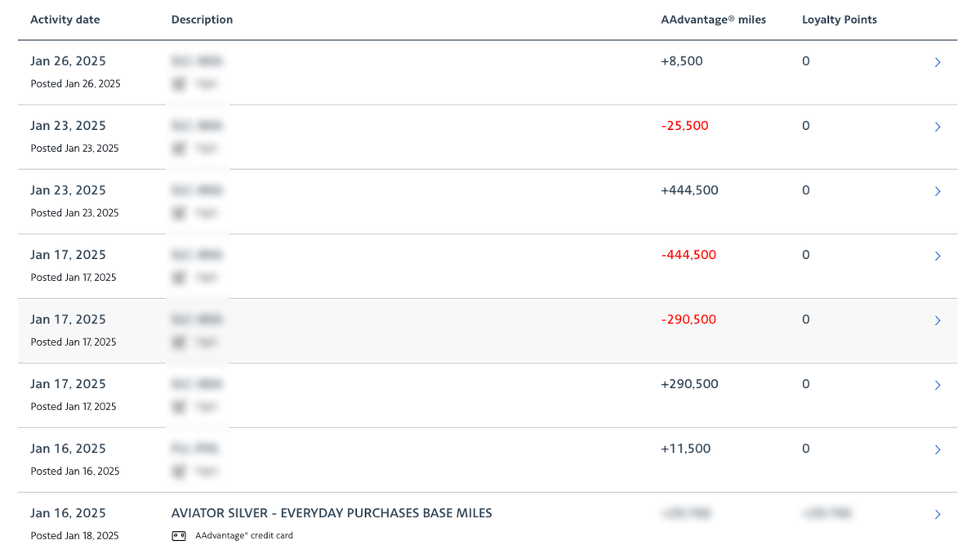This screenshot has height=554, width=980.
Task: Click the flight icon for the +444,500 activity
Action: pos(178,212)
